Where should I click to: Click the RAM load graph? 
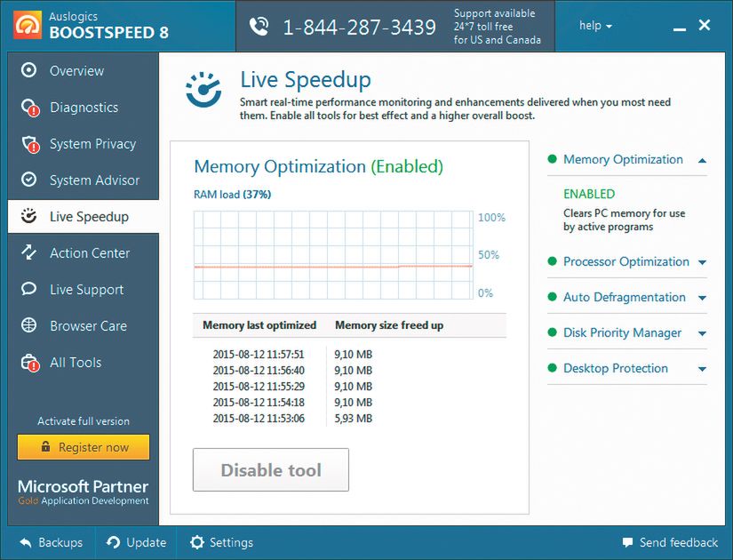(333, 255)
